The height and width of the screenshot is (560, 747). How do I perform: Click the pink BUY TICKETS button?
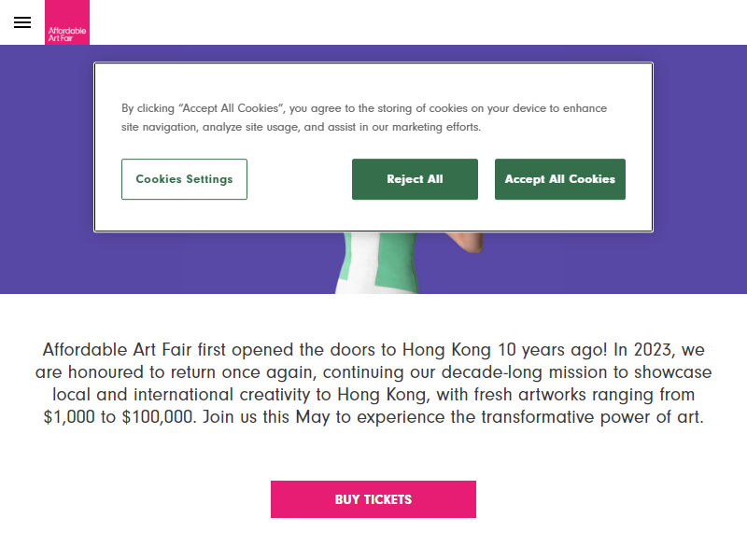coord(373,499)
